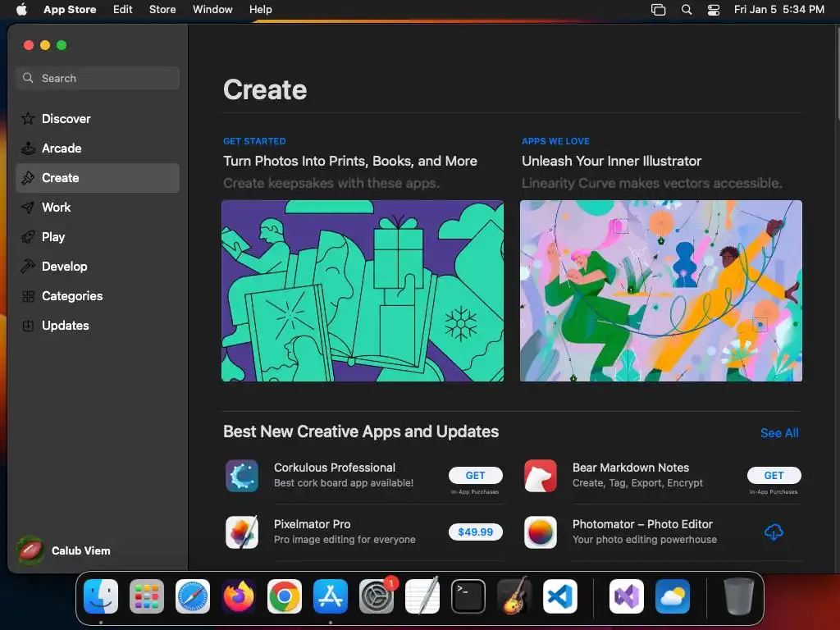Launch Firefox from the Dock

(239, 596)
